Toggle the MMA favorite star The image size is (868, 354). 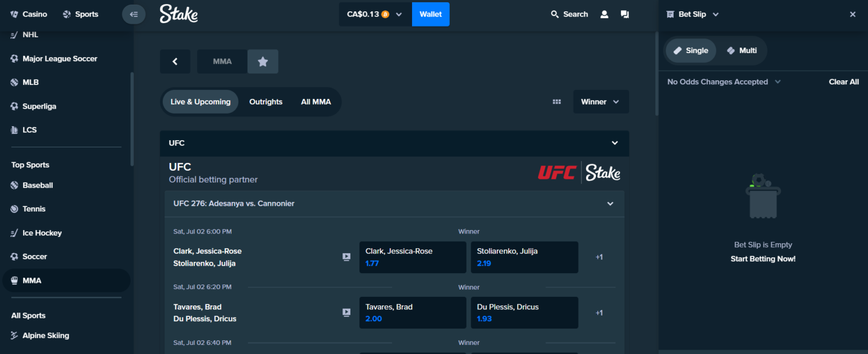(x=262, y=61)
